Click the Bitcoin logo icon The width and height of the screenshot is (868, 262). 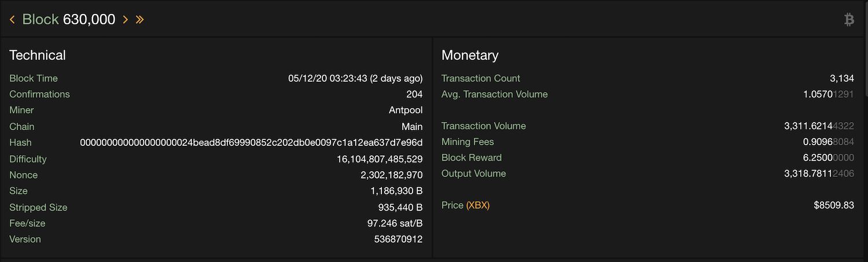click(849, 20)
